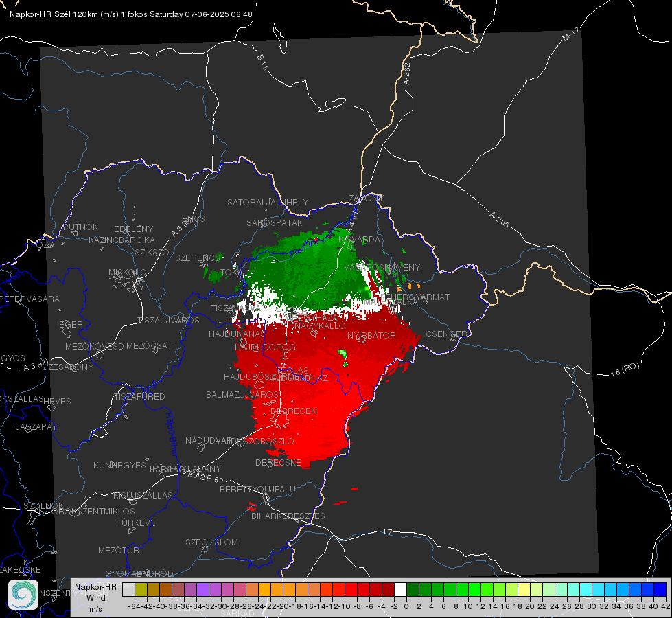Screen dimensions: 672x618
Task: Click the JASZAPATI city label
Action: [x=37, y=426]
